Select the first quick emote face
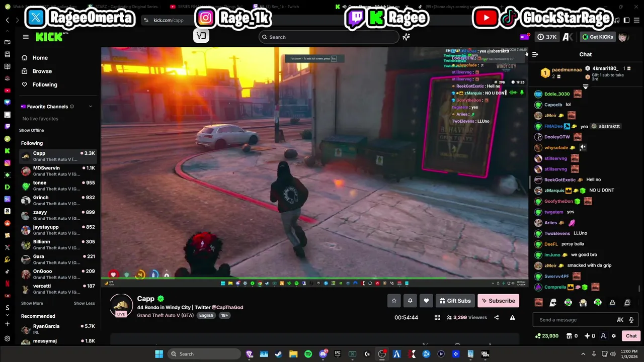 [x=538, y=303]
